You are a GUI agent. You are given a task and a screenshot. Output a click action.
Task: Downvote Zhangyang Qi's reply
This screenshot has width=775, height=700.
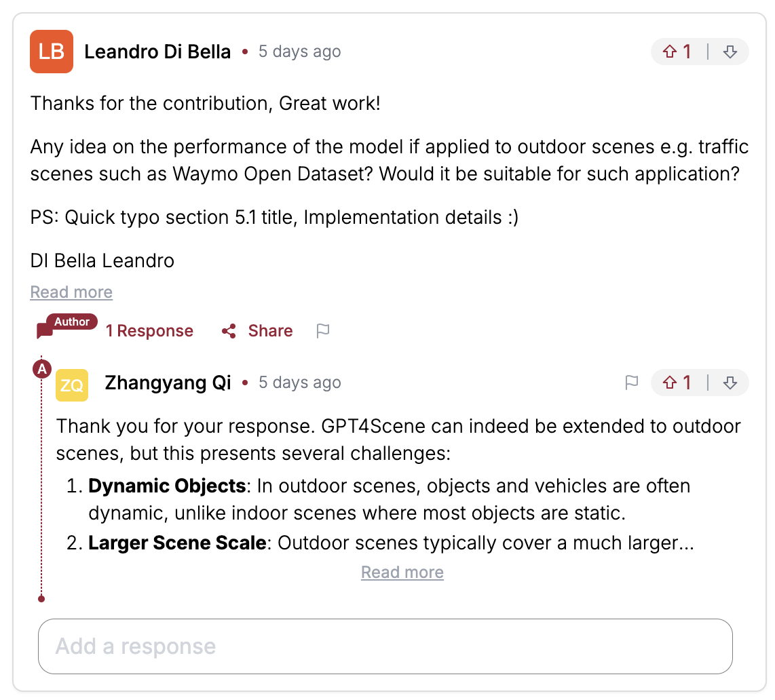click(x=730, y=383)
